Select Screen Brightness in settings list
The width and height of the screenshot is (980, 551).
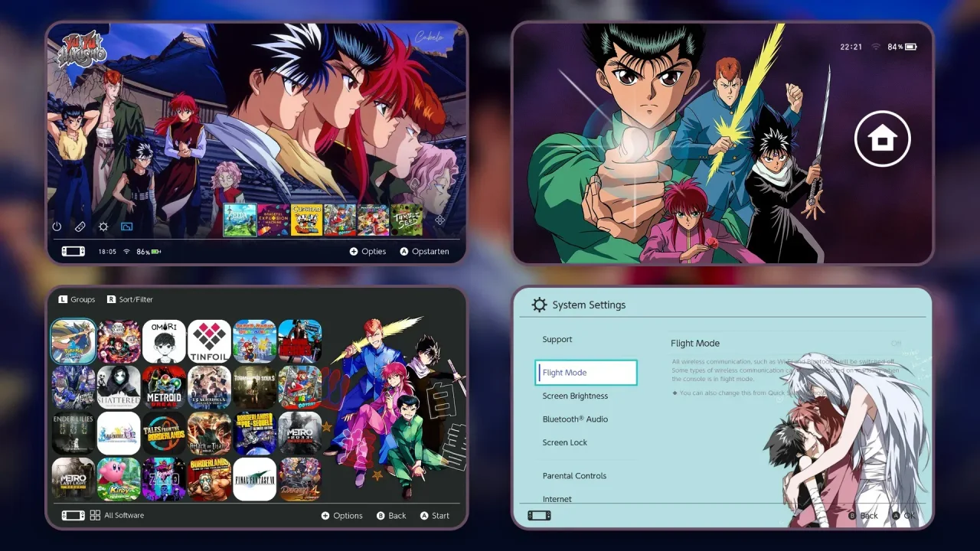pyautogui.click(x=575, y=396)
